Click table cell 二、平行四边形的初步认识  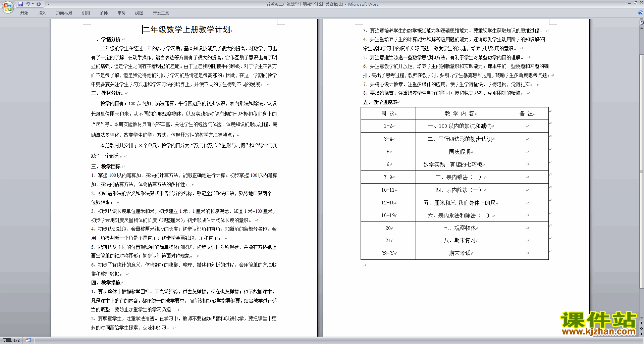pos(460,139)
